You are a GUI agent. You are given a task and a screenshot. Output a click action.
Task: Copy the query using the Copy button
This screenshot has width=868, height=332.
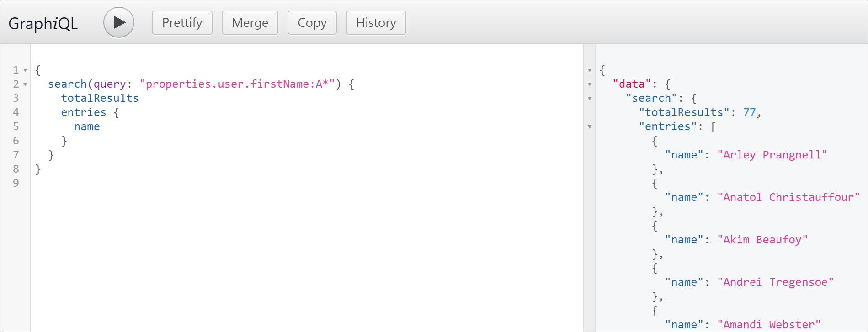point(312,23)
